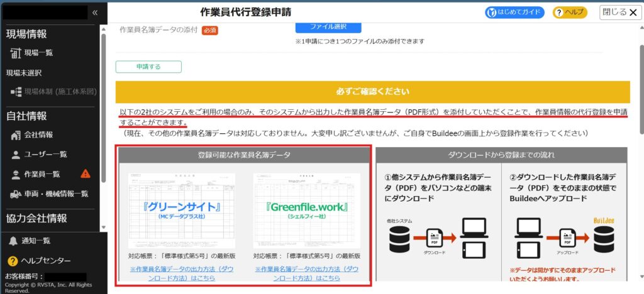Click the Greenfile.work sample form thumbnail
644x294 pixels.
[307, 210]
